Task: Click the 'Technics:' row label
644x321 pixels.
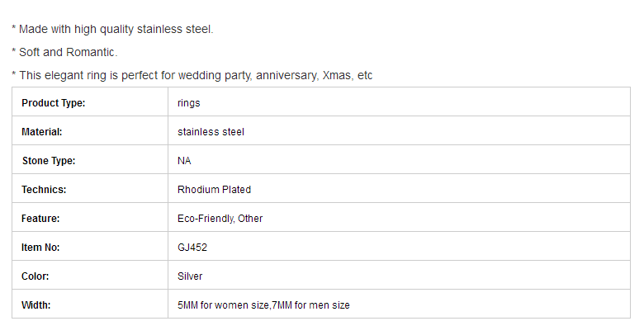Action: pos(44,190)
